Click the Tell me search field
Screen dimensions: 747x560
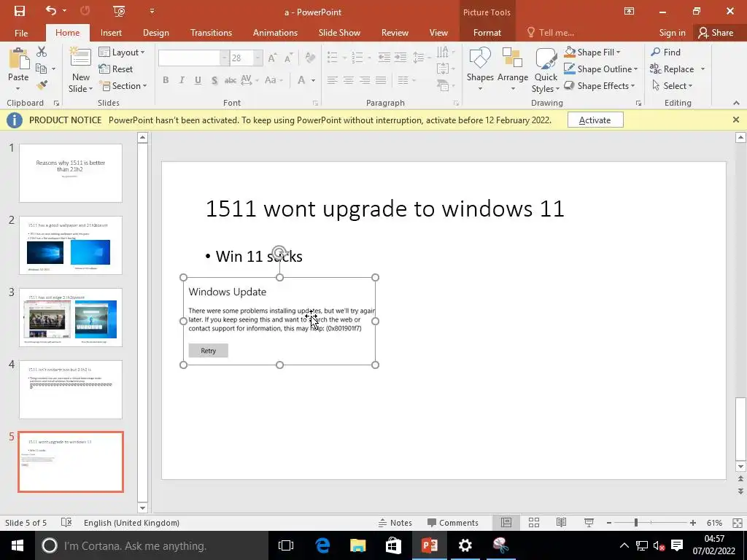coord(551,32)
